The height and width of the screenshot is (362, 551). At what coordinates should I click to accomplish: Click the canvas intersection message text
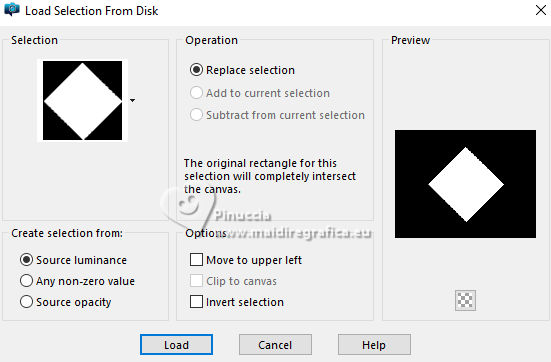270,176
